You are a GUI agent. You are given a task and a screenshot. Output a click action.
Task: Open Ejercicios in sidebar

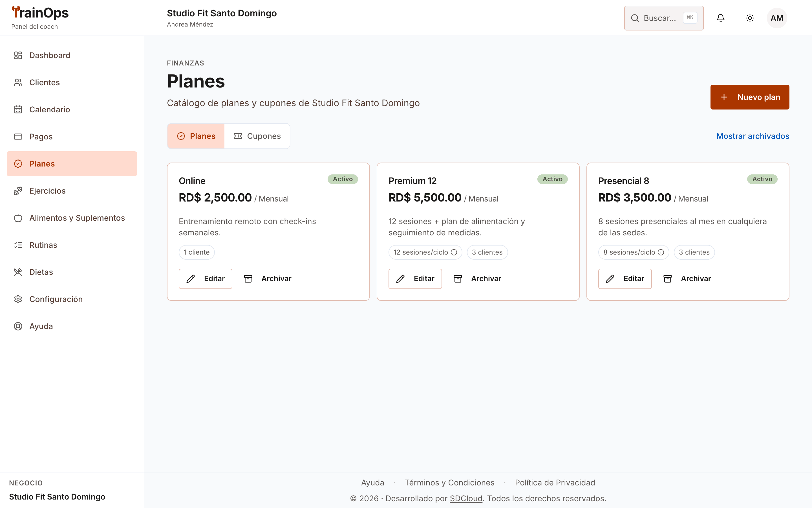[x=72, y=191]
